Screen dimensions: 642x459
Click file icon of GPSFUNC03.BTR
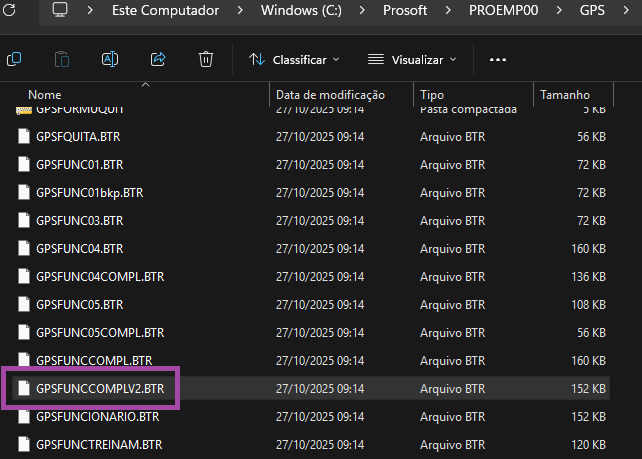click(24, 220)
